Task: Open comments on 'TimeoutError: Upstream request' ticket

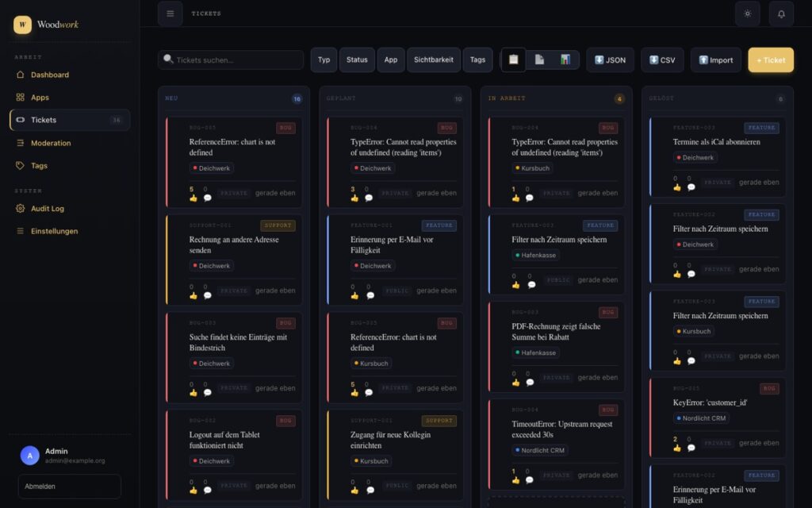Action: 529,476
